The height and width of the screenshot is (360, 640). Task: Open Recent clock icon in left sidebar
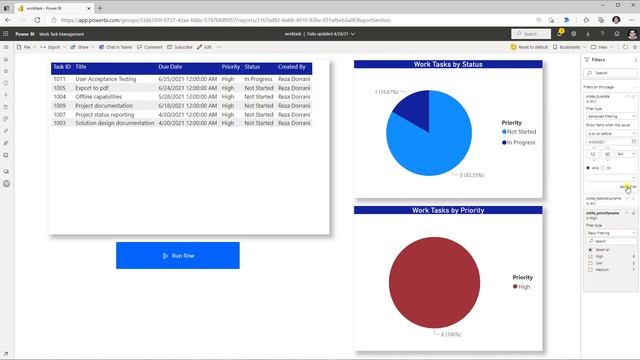pyautogui.click(x=6, y=83)
